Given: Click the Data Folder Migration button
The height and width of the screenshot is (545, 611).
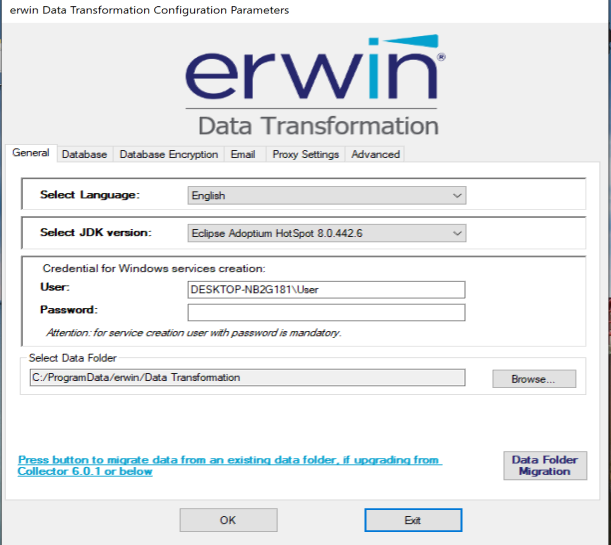Looking at the screenshot, I should pos(545,466).
